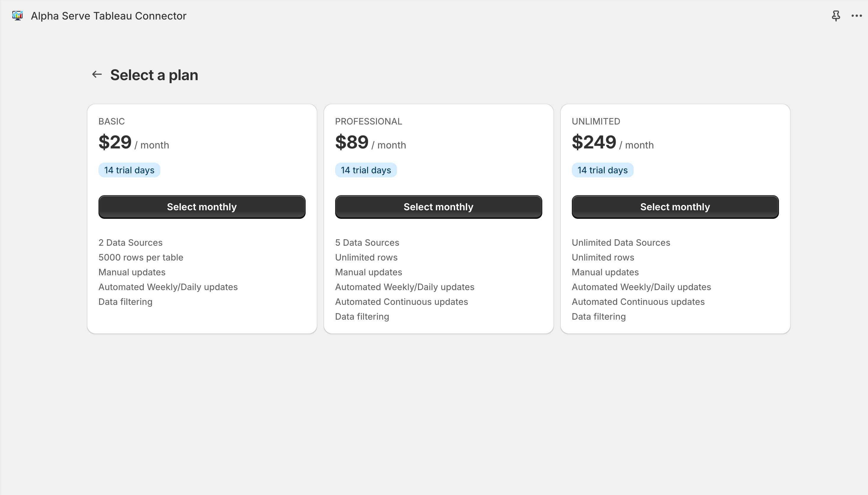This screenshot has width=868, height=495.
Task: Click the 14 trial days badge under PROFESSIONAL
Action: click(366, 170)
